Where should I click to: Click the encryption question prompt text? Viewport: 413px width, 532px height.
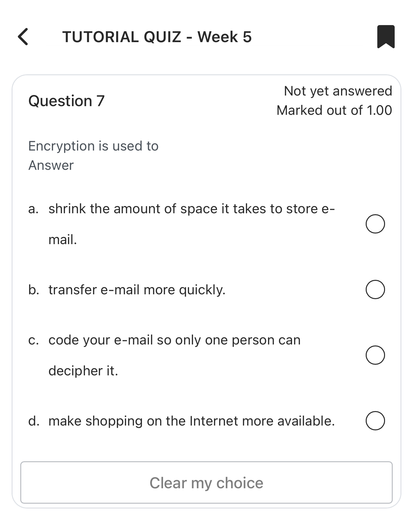[93, 146]
